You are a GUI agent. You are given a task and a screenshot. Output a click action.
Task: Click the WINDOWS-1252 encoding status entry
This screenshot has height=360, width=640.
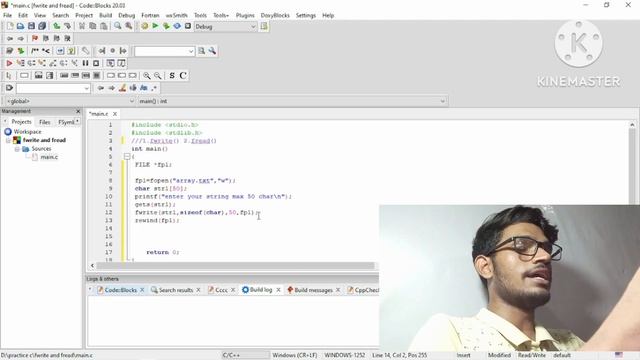coord(344,356)
